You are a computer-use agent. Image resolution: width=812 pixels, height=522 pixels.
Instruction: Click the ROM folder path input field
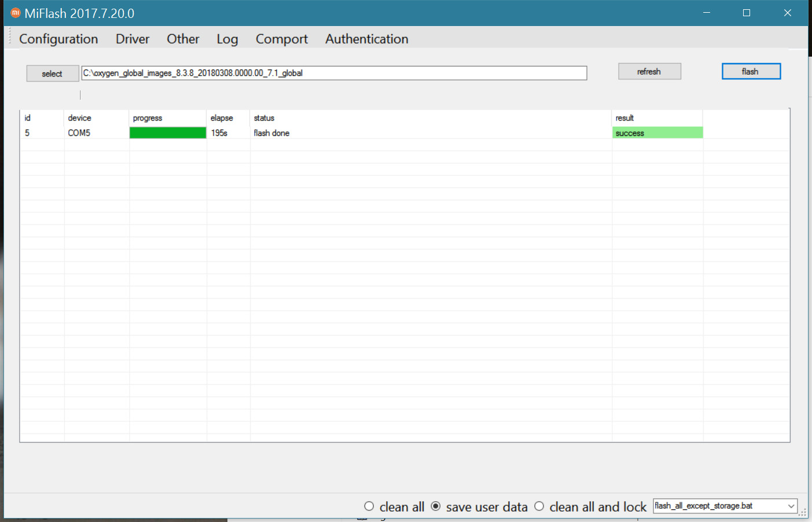(x=333, y=73)
